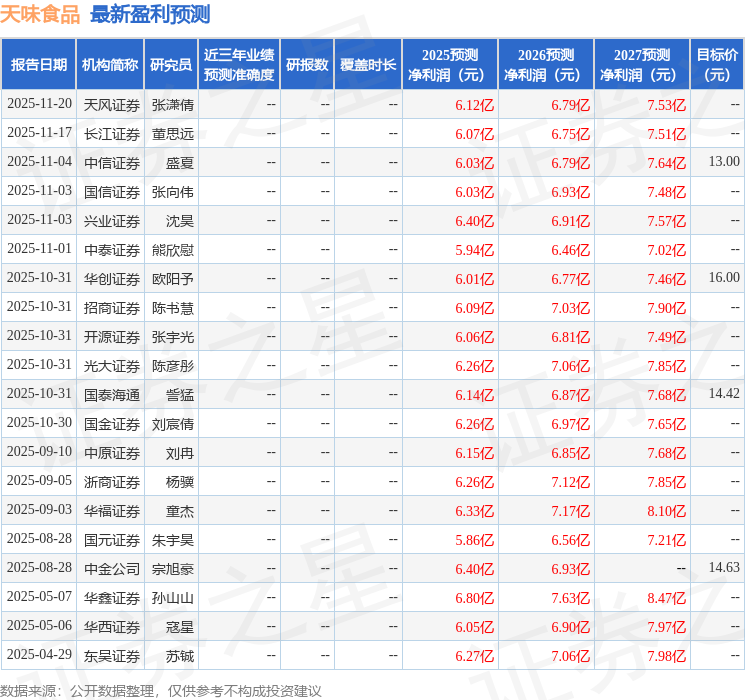Image resolution: width=745 pixels, height=700 pixels.
Task: Click the date 2025-04-29 cell
Action: click(39, 655)
